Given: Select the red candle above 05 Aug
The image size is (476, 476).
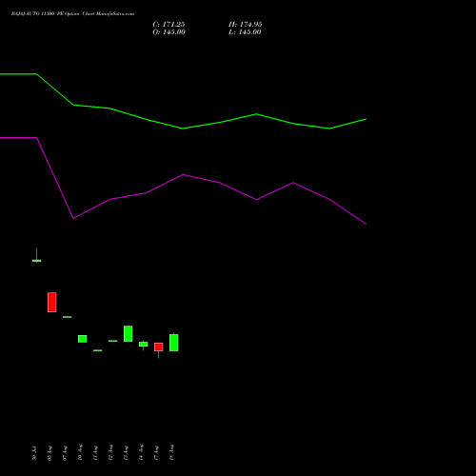Looking at the screenshot, I should tap(52, 303).
